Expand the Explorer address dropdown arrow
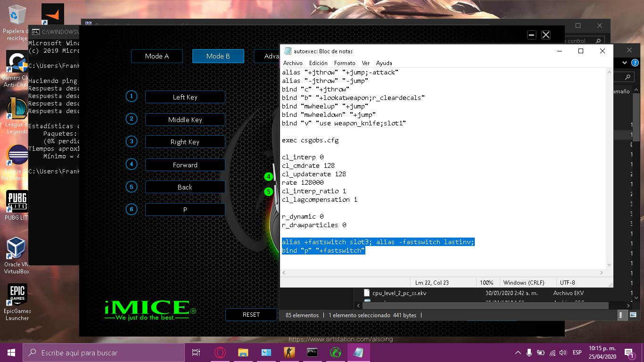Viewport: 644px width, 362px height. point(625,63)
